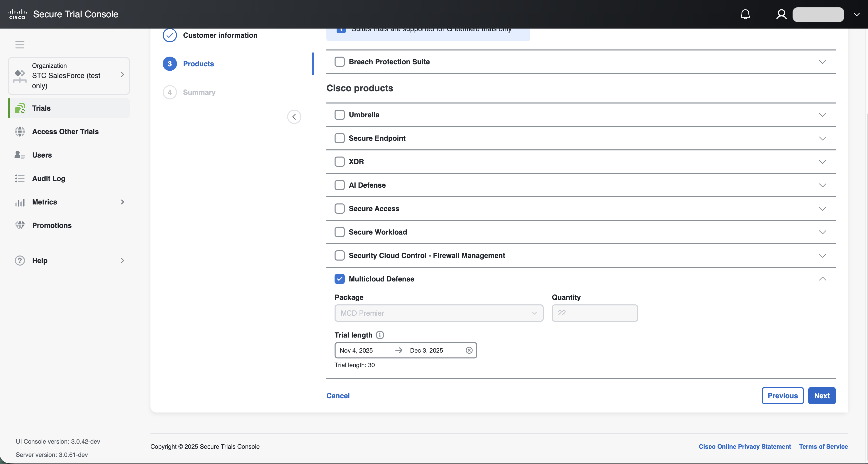Screen dimensions: 868x464
Task: Open the user profile icon
Action: pos(781,14)
